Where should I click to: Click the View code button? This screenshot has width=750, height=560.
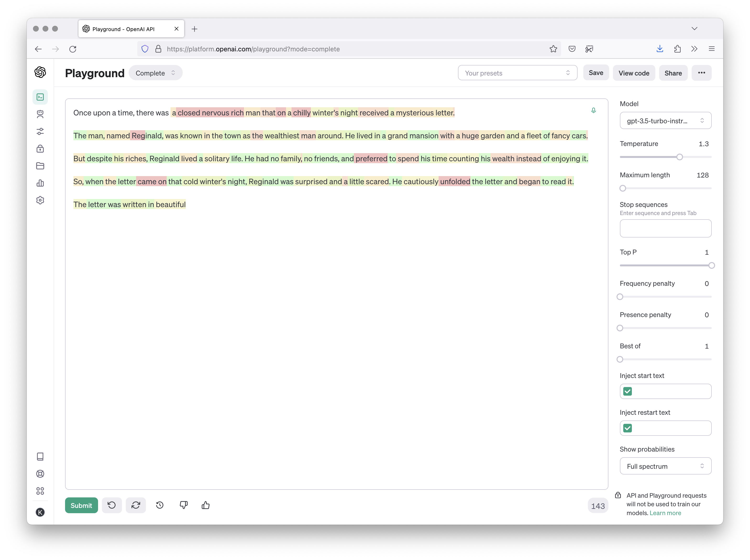pos(633,73)
